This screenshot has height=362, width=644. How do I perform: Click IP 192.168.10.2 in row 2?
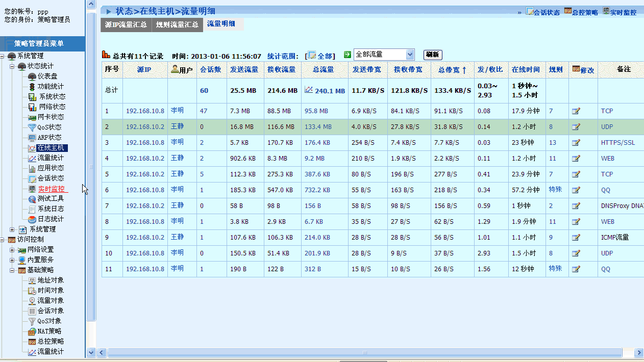click(x=145, y=127)
